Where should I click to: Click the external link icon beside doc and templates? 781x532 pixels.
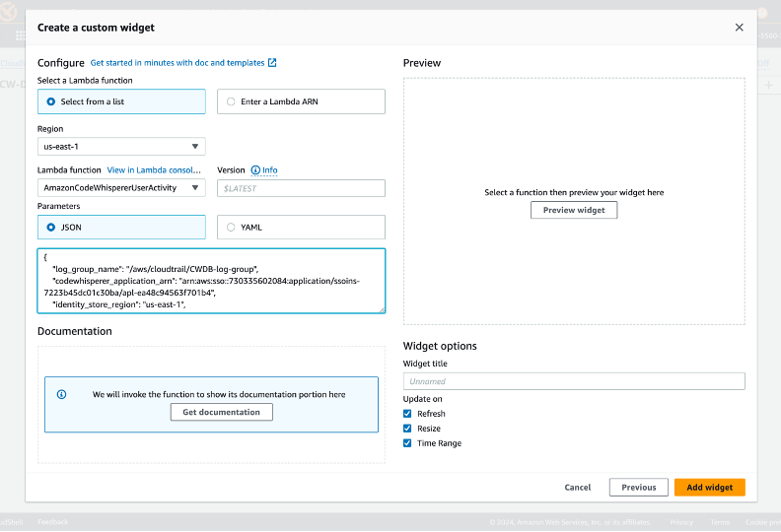coord(273,63)
